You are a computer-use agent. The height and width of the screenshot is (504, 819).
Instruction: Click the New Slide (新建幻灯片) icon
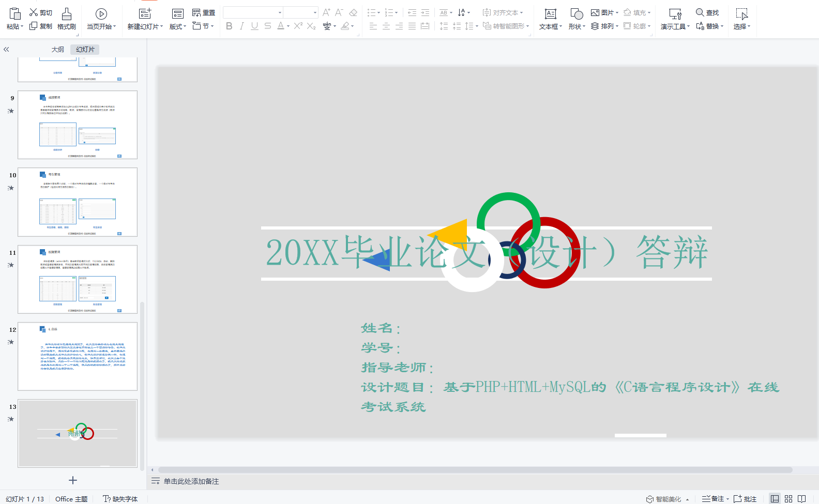pos(145,14)
